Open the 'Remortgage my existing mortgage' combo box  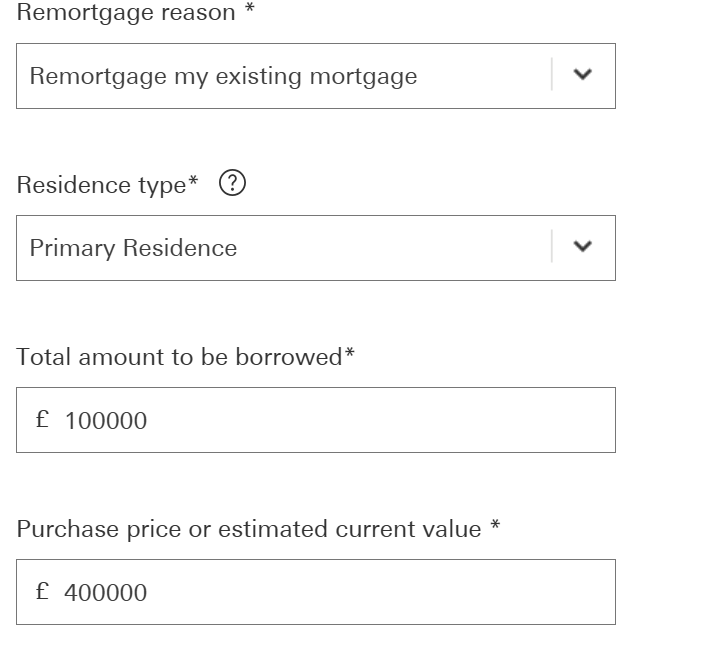(280, 76)
